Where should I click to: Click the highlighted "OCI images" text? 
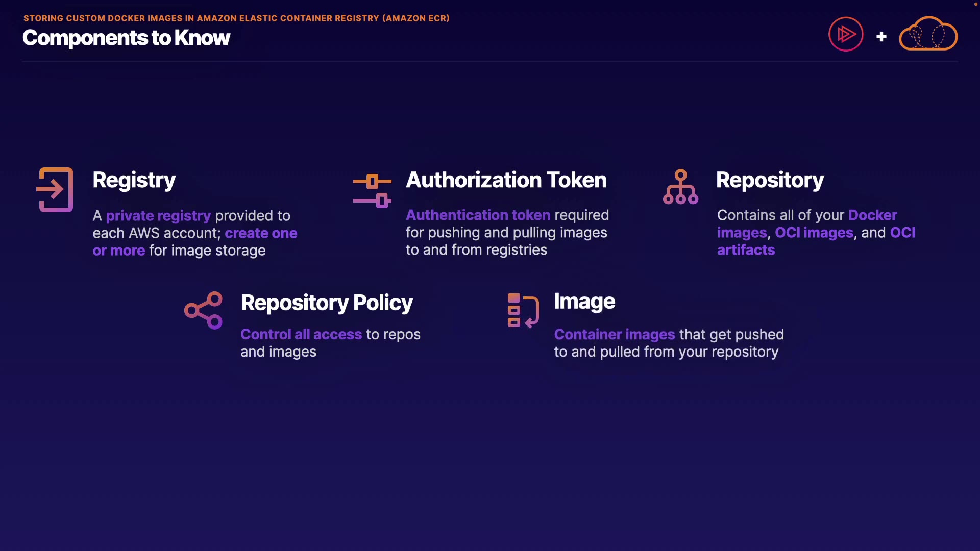[814, 233]
